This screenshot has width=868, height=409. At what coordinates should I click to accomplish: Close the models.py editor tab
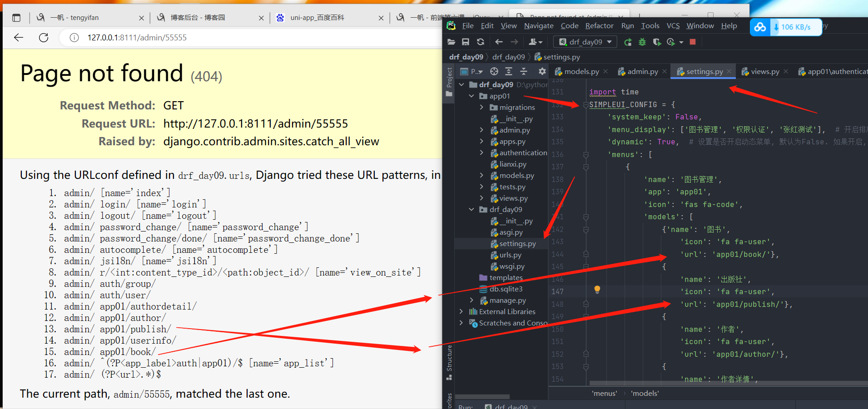click(605, 71)
